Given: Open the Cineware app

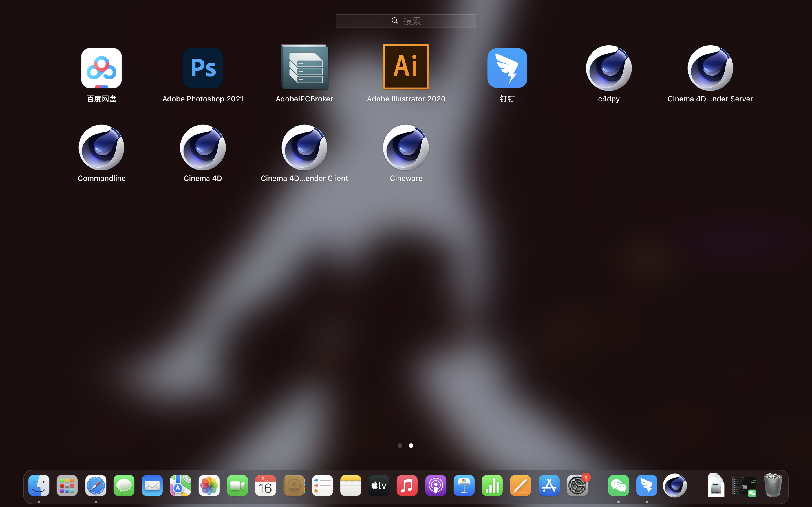Looking at the screenshot, I should [406, 148].
